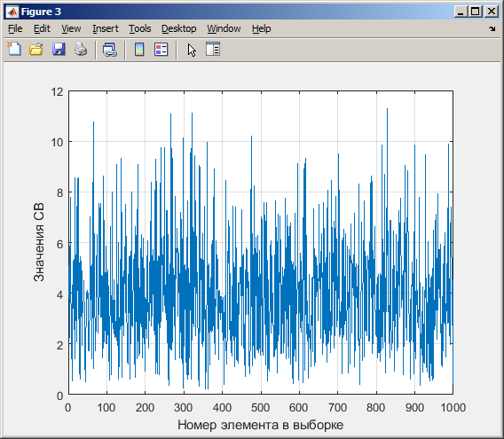Open a file with the folder icon
Image resolution: width=504 pixels, height=439 pixels.
[x=36, y=50]
